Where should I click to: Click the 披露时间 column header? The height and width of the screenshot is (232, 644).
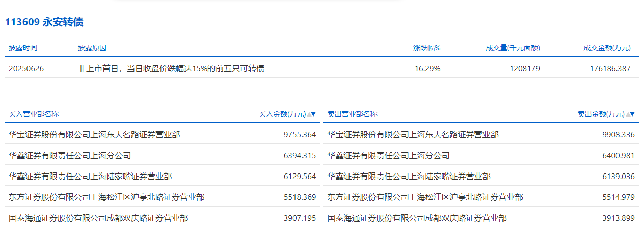point(23,48)
